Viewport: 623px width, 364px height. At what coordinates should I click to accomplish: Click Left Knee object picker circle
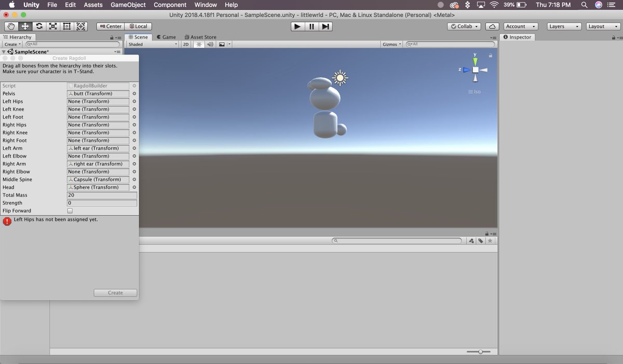coord(134,109)
